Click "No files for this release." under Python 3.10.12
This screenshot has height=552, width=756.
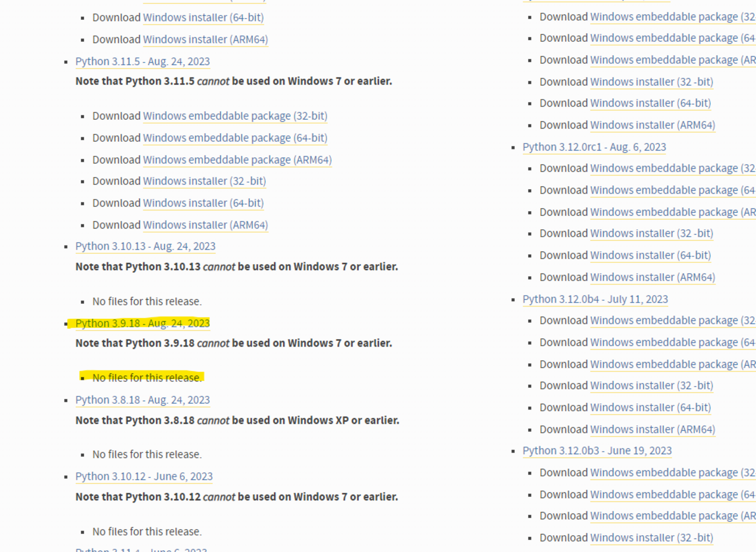pyautogui.click(x=147, y=532)
